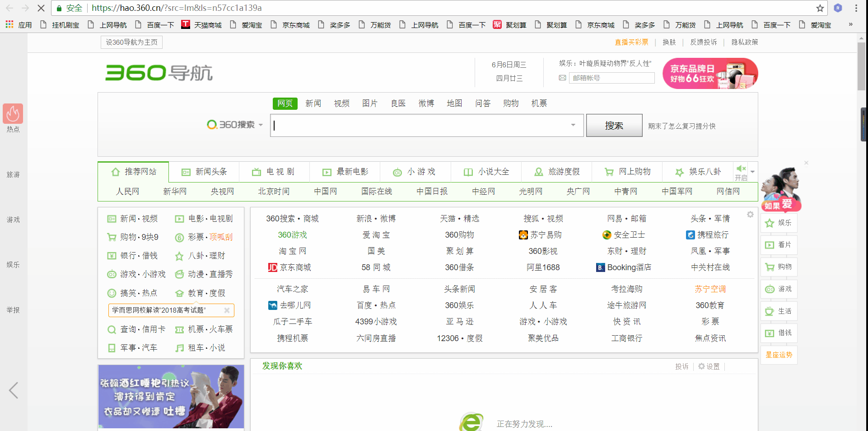The width and height of the screenshot is (868, 431).
Task: Click the 去哪儿网 camel icon
Action: pos(273,305)
